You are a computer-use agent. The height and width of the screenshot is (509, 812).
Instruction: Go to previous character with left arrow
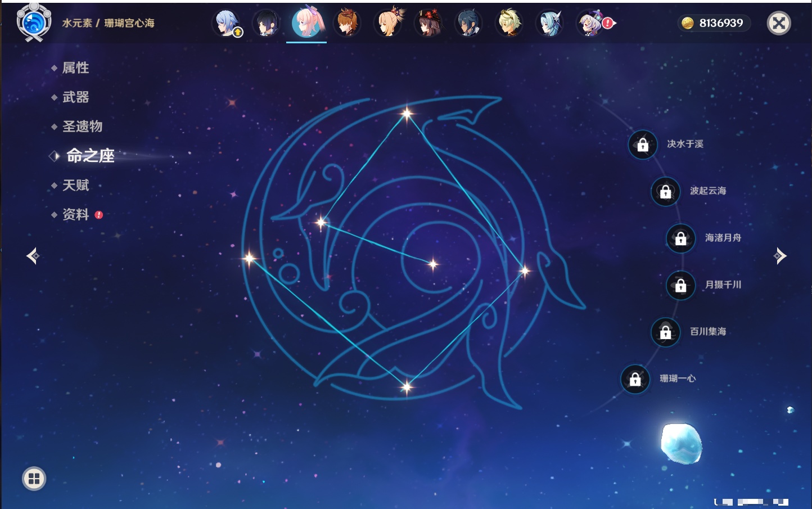point(33,256)
